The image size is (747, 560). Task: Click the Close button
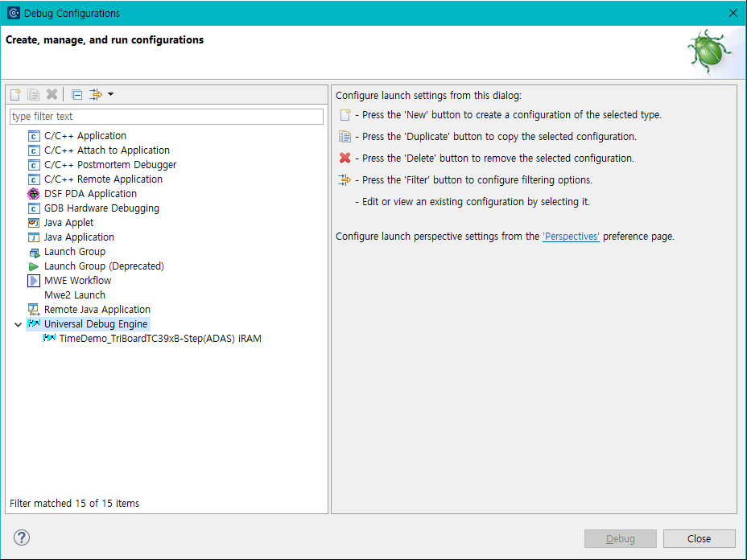pos(699,538)
